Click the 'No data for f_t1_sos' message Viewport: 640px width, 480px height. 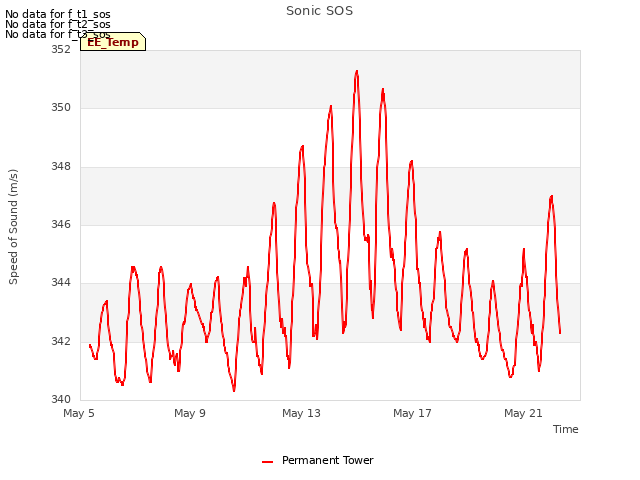[x=58, y=14]
